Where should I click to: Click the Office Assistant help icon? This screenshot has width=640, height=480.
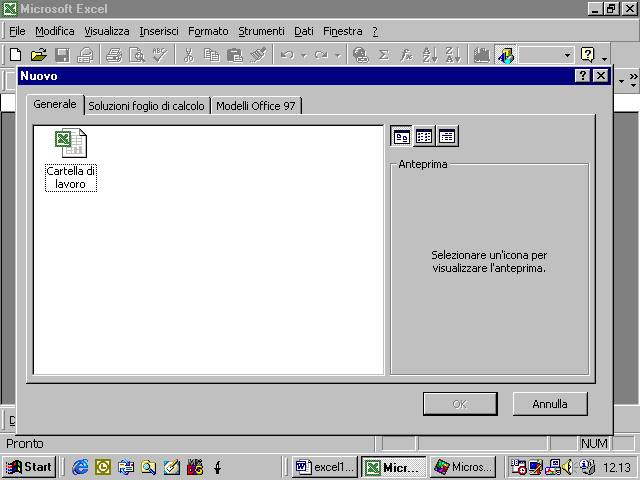click(x=588, y=55)
